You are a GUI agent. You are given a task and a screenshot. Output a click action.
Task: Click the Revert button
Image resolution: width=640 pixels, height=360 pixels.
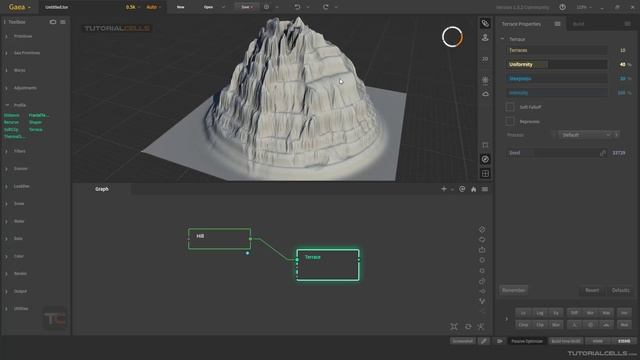[592, 290]
